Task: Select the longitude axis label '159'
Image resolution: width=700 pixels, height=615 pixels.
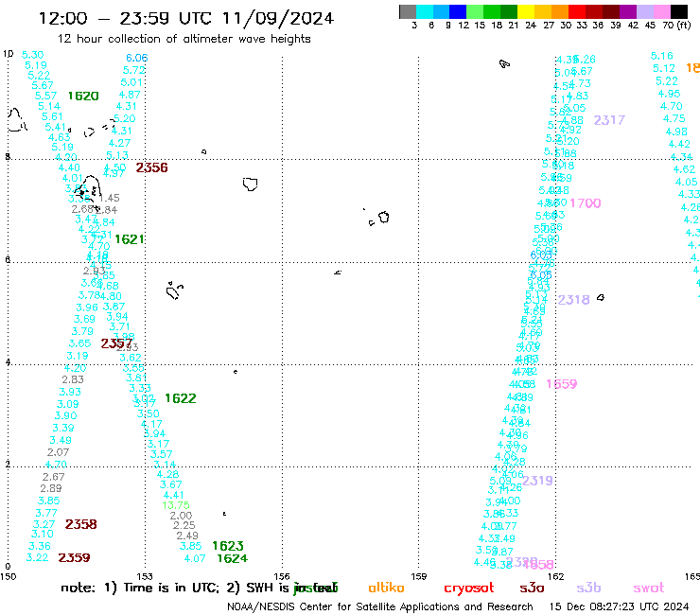Action: pyautogui.click(x=419, y=576)
